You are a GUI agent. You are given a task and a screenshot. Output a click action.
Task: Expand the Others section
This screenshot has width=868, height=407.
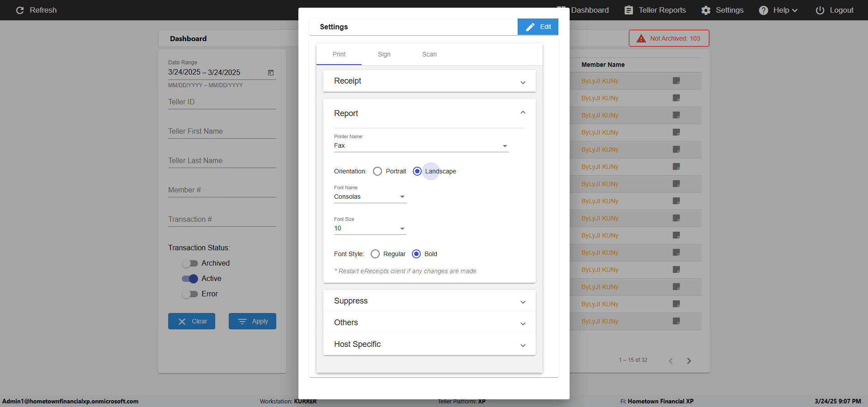(x=429, y=323)
